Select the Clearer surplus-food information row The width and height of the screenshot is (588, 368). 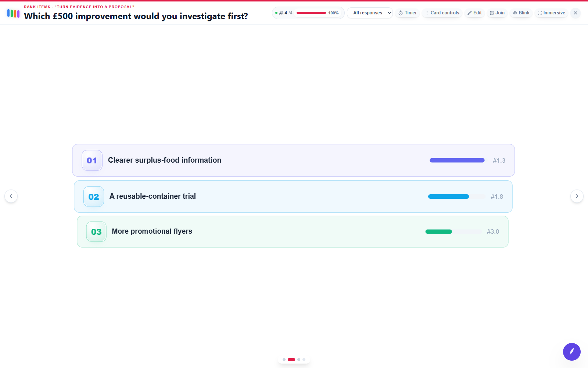coord(294,160)
